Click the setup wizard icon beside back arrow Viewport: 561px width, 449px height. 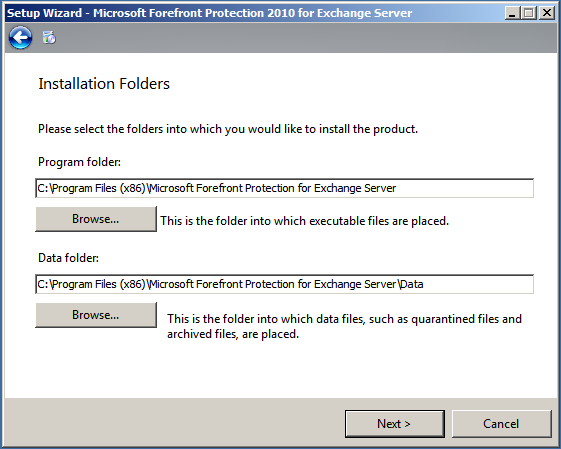[49, 37]
